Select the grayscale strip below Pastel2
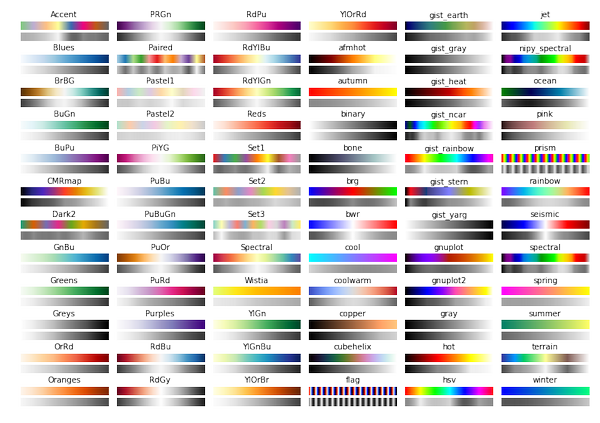This screenshot has height=423, width=600. click(x=161, y=136)
